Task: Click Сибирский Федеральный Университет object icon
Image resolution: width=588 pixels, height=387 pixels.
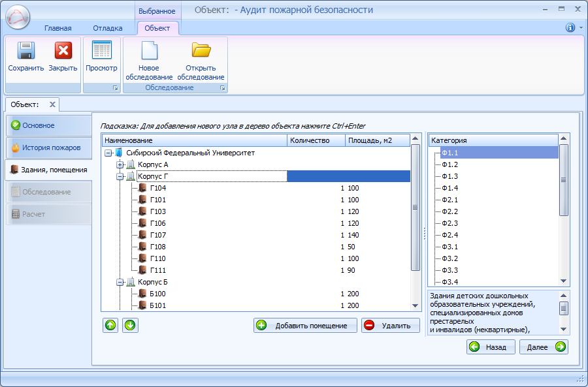Action: click(119, 153)
